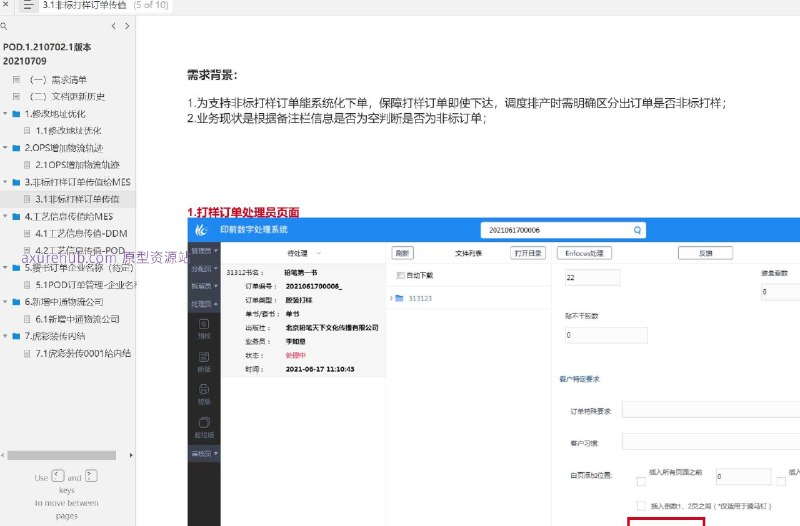Viewport: 800px width, 526px height.
Task: Click the 文件列表 heading
Action: pyautogui.click(x=468, y=253)
